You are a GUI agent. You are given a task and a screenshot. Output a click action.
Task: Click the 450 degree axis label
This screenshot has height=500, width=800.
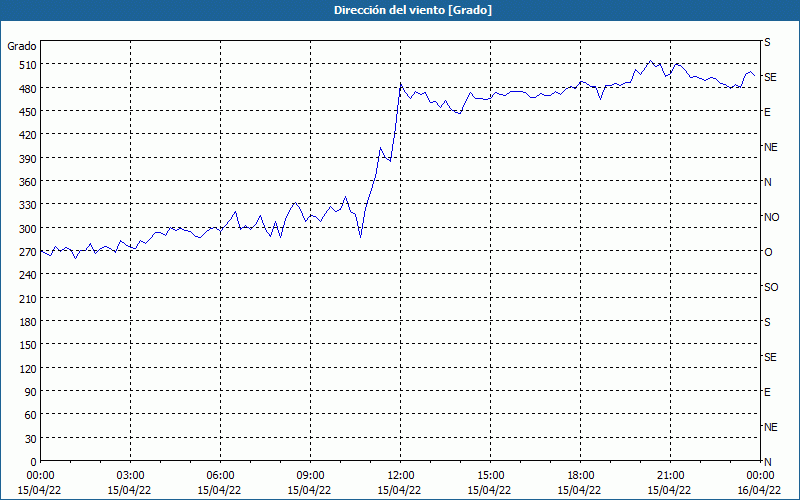pos(29,112)
